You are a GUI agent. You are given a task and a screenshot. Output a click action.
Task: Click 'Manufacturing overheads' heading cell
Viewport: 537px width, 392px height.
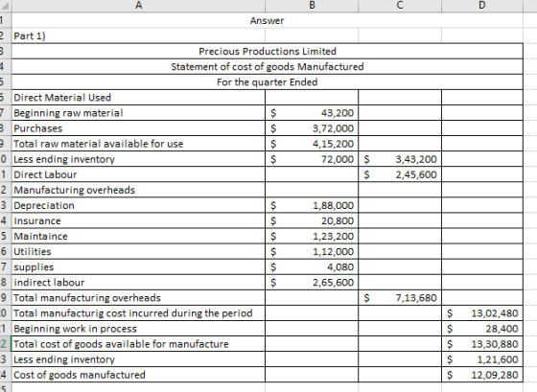coord(138,190)
